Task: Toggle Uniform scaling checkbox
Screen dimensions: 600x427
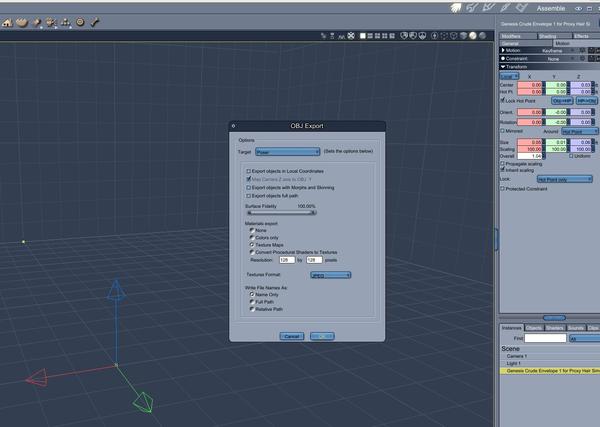Action: point(571,156)
